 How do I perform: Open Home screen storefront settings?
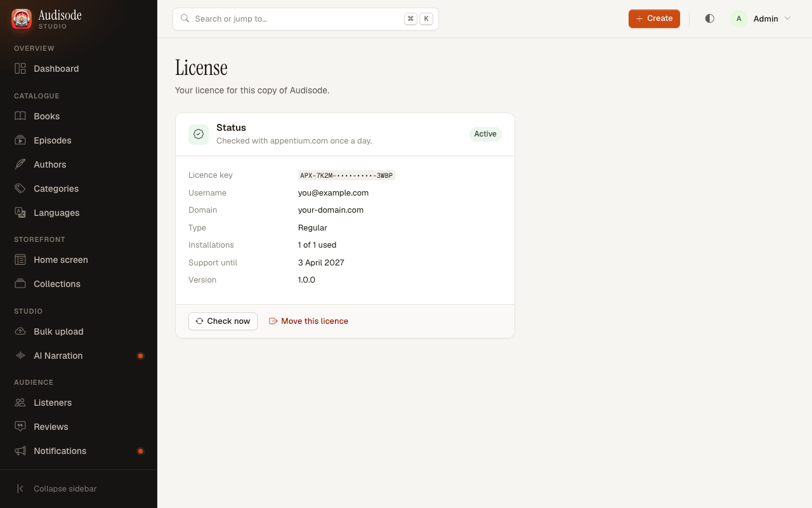tap(79, 260)
